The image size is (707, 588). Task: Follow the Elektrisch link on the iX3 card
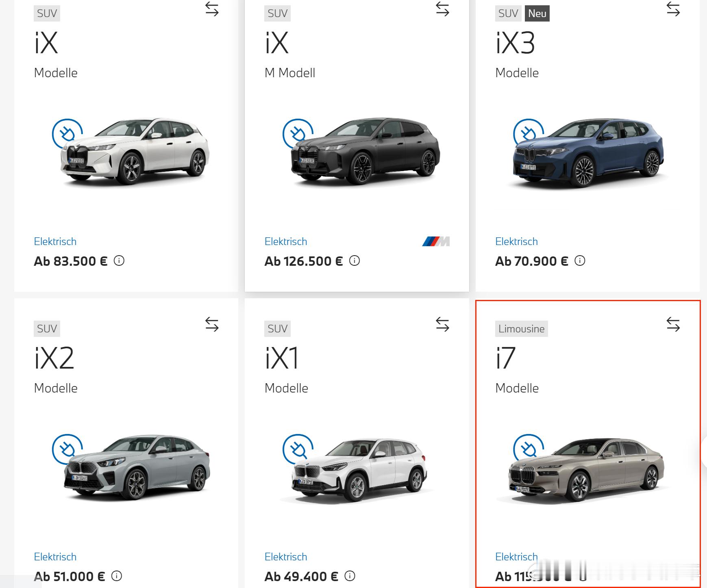(516, 241)
